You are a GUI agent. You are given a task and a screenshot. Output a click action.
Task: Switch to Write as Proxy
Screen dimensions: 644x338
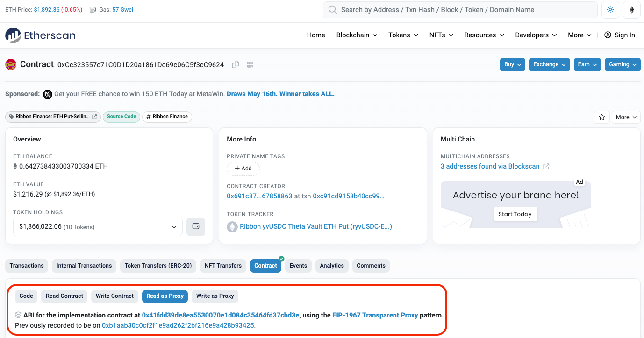(x=215, y=296)
